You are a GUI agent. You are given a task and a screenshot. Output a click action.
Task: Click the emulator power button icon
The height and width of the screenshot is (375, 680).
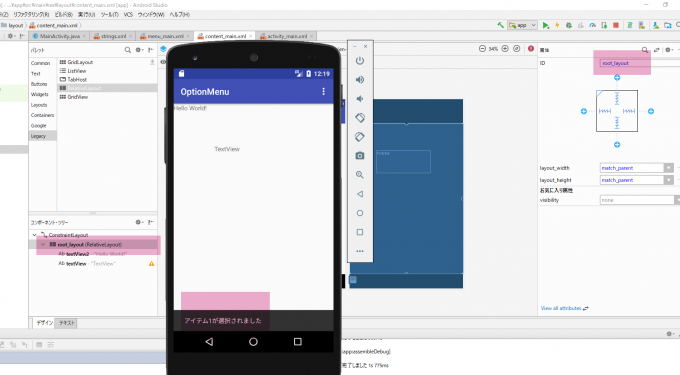pos(360,61)
